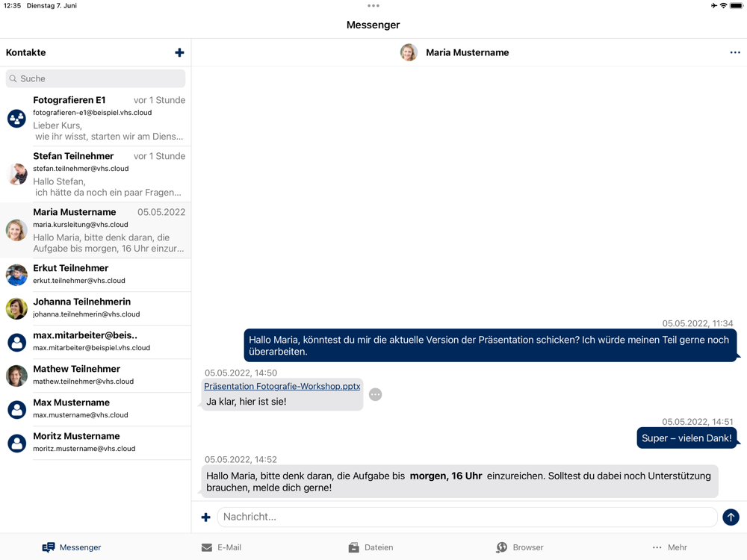Select contact max.mitarbeiter@beis..
The height and width of the screenshot is (560, 747).
tap(96, 342)
